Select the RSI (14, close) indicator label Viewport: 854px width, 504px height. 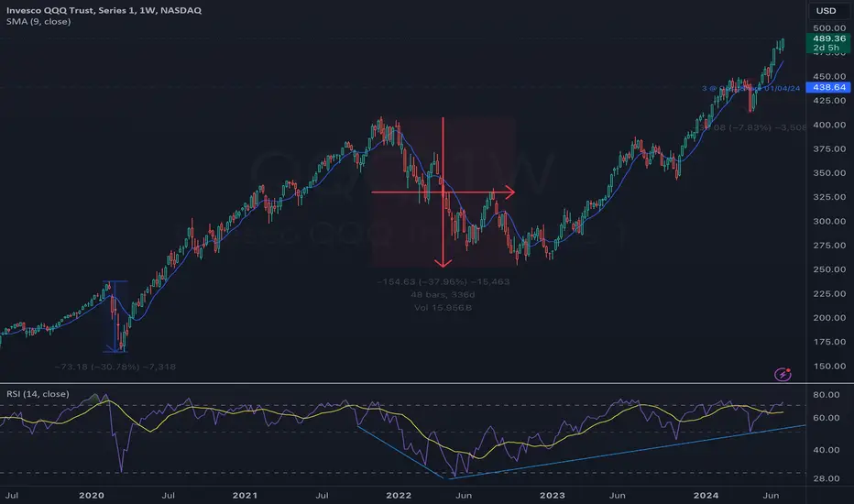pos(38,394)
